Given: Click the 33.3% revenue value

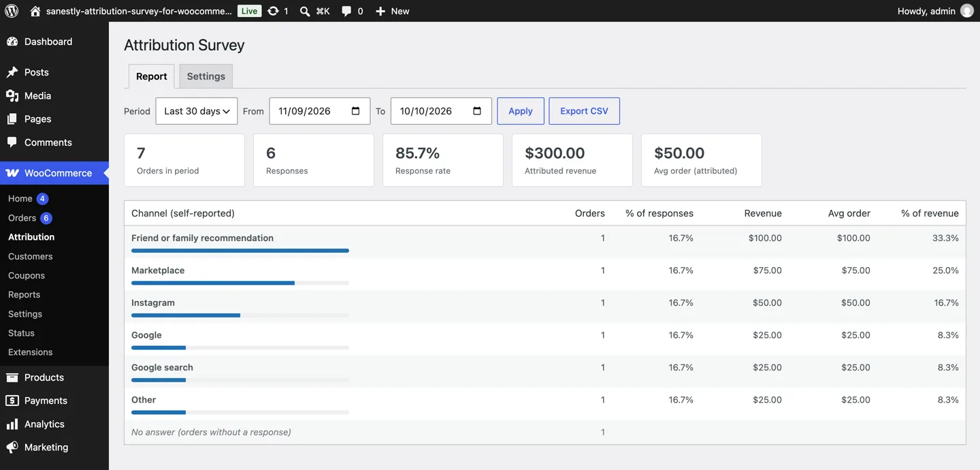Looking at the screenshot, I should [x=946, y=238].
